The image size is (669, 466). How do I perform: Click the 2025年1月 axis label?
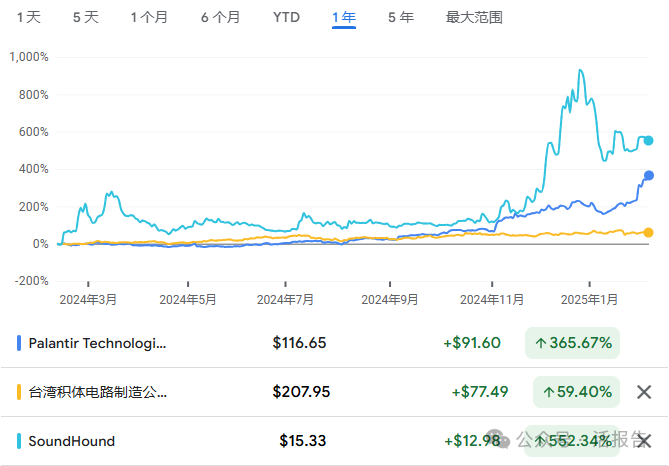pos(590,300)
